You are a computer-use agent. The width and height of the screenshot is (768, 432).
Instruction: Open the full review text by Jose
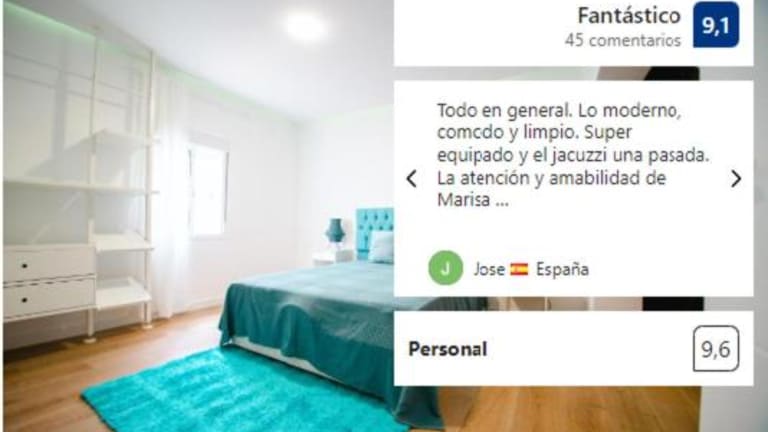[x=573, y=155]
